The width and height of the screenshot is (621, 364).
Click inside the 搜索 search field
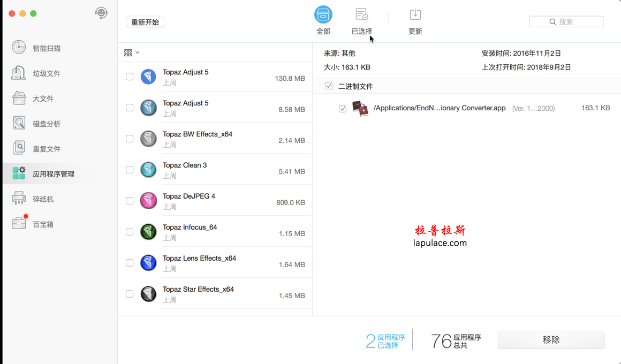(566, 21)
